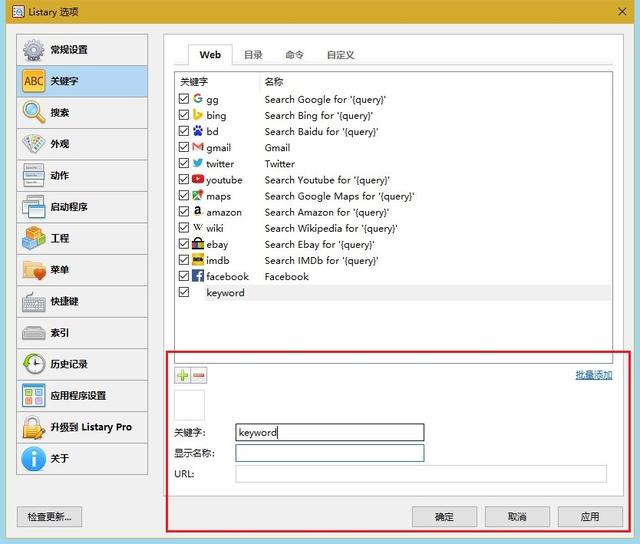This screenshot has width=640, height=544.
Task: Select 'Search Ebay for {query}' text
Action: 319,244
